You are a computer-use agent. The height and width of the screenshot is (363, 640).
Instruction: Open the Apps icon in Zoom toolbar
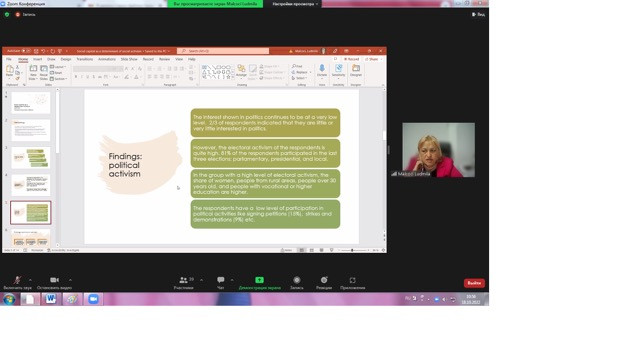pyautogui.click(x=352, y=280)
